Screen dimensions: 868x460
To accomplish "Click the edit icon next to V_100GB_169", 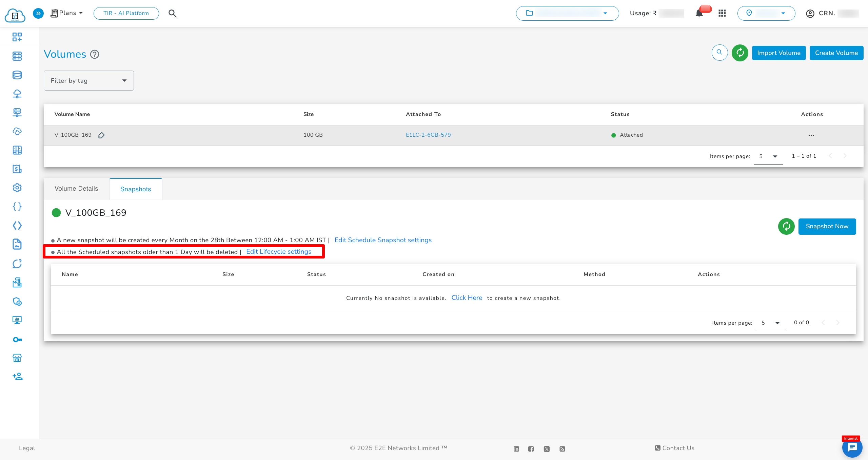I will (x=101, y=135).
